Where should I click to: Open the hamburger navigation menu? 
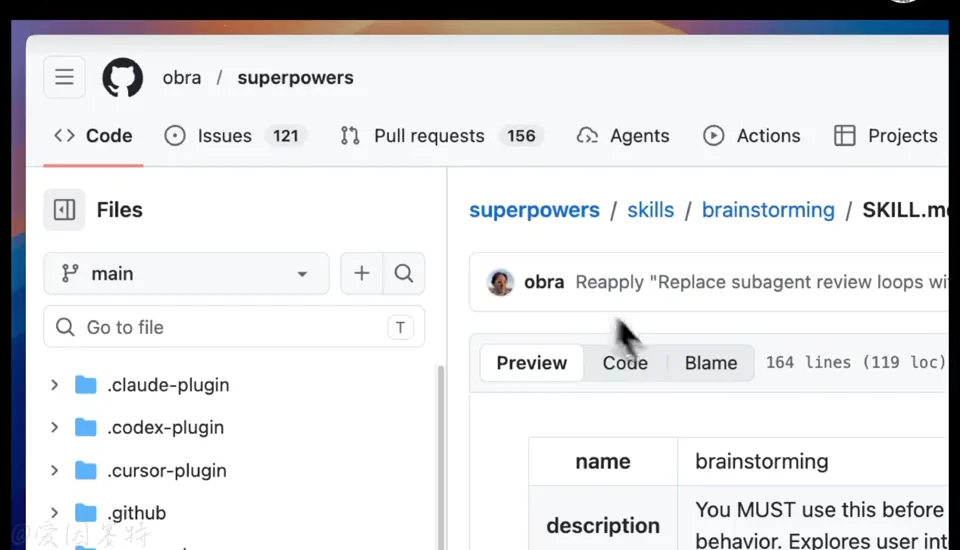click(x=64, y=77)
